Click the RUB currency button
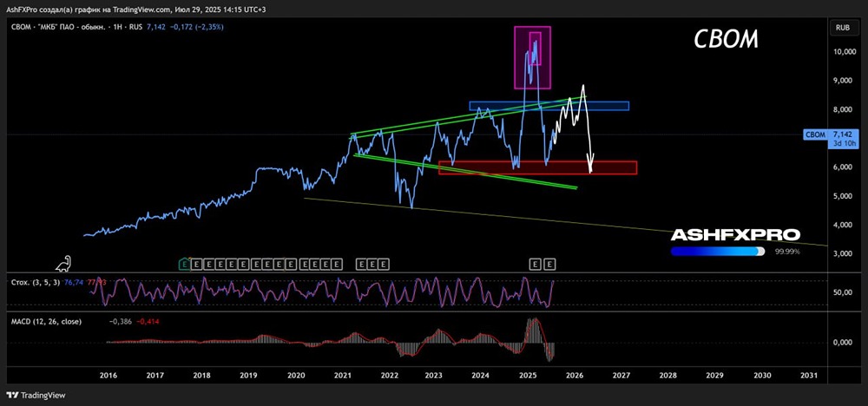Image resolution: width=868 pixels, height=406 pixels. (844, 27)
